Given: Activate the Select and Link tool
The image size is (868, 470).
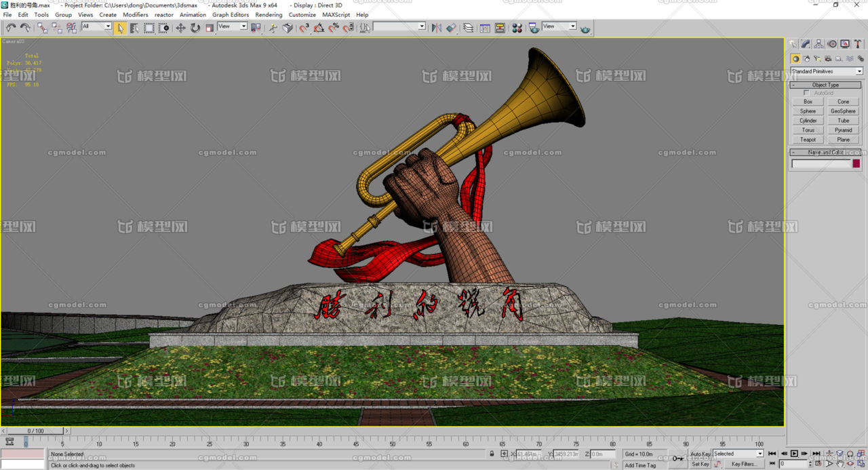Looking at the screenshot, I should pos(43,28).
